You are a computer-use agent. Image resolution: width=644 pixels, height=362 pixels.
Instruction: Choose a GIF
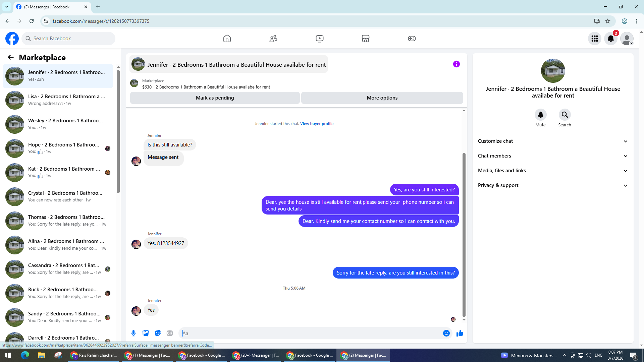170,333
